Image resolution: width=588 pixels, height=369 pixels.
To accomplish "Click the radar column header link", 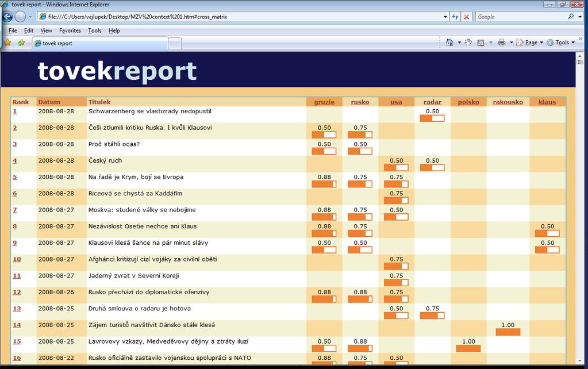I will [432, 102].
